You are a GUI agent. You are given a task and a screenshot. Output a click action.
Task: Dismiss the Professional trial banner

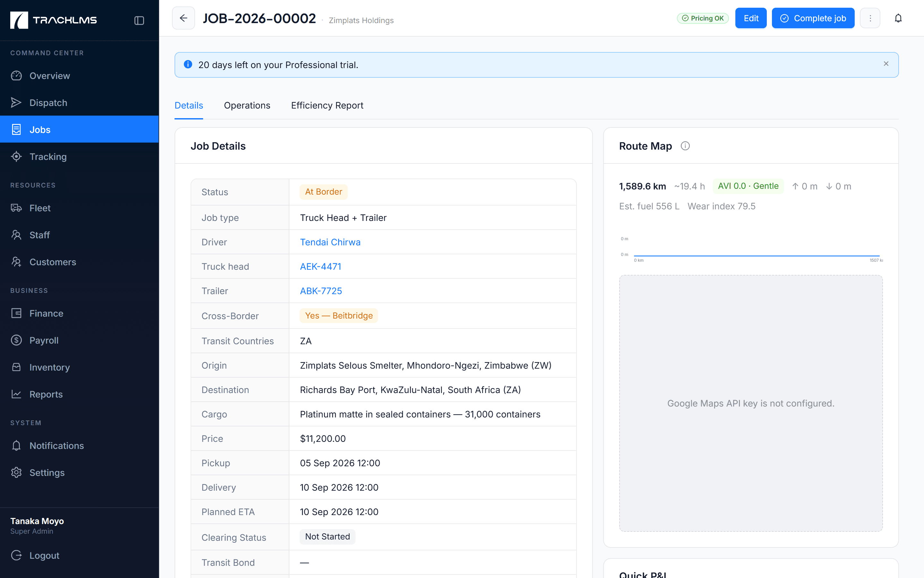pyautogui.click(x=886, y=64)
